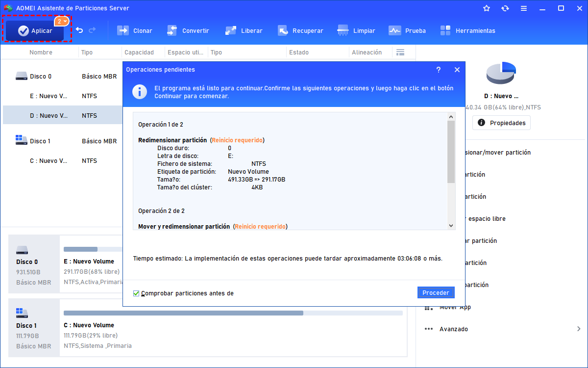Open the Clonar tool
Image resolution: width=588 pixels, height=368 pixels.
135,30
